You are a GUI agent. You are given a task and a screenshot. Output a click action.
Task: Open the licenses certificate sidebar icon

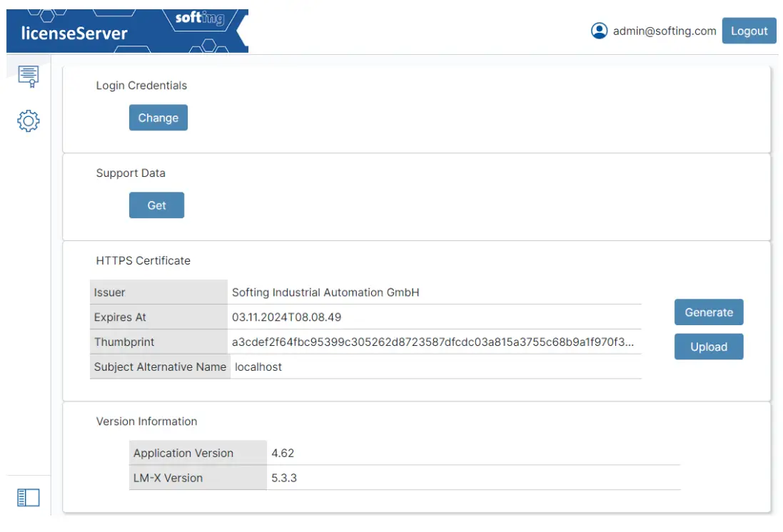point(28,76)
